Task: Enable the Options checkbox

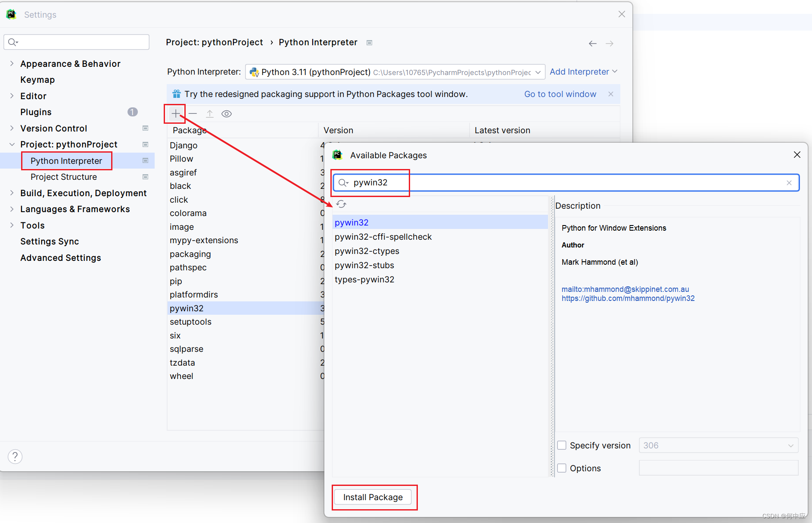Action: [562, 468]
